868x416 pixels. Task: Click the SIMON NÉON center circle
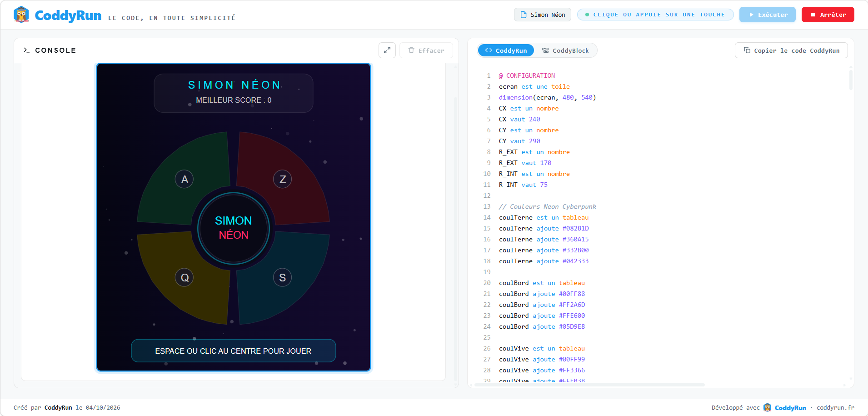point(234,228)
